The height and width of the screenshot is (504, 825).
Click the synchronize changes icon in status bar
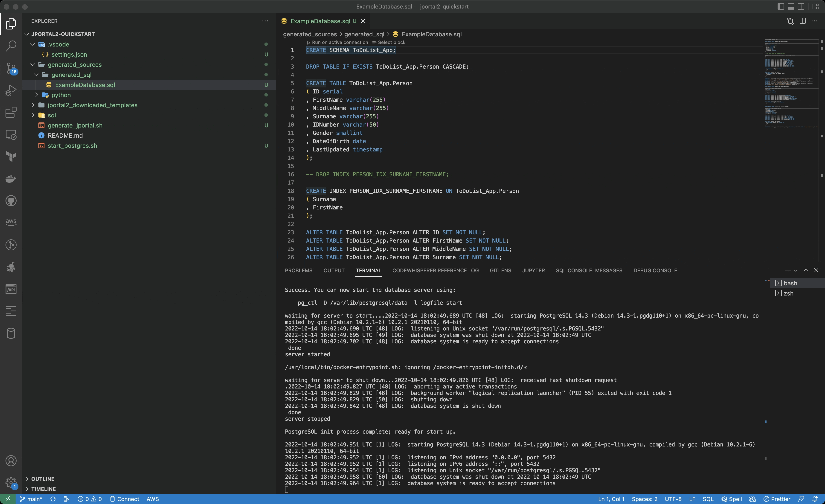(x=53, y=499)
